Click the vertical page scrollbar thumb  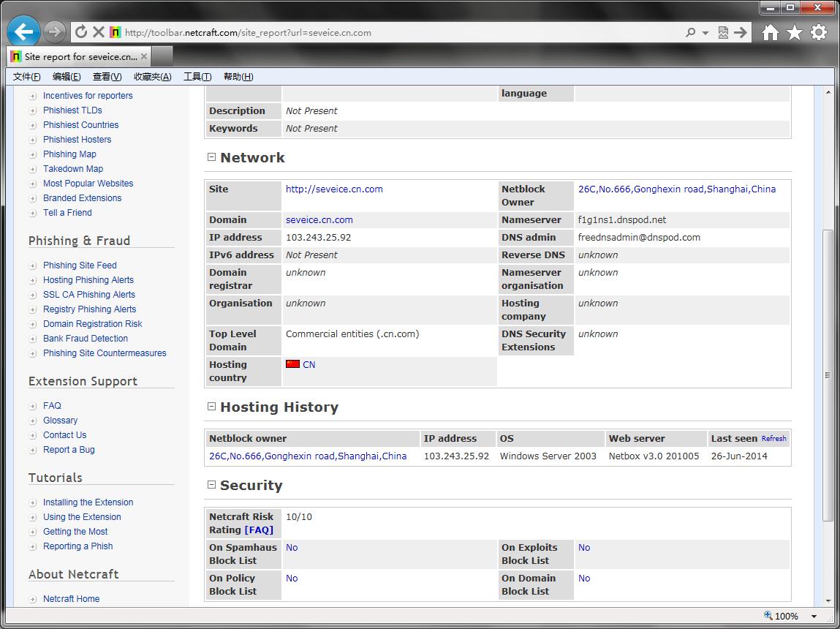(x=828, y=373)
